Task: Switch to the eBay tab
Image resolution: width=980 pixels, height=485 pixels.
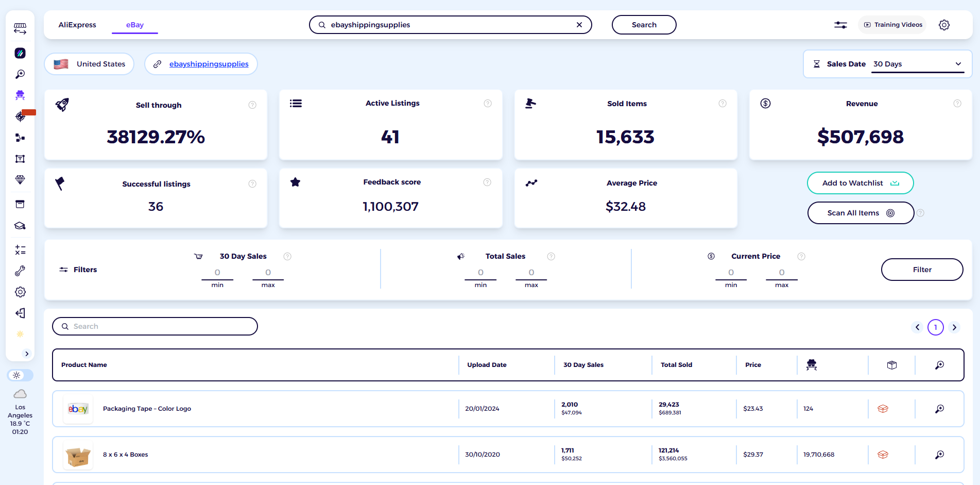Action: [135, 25]
